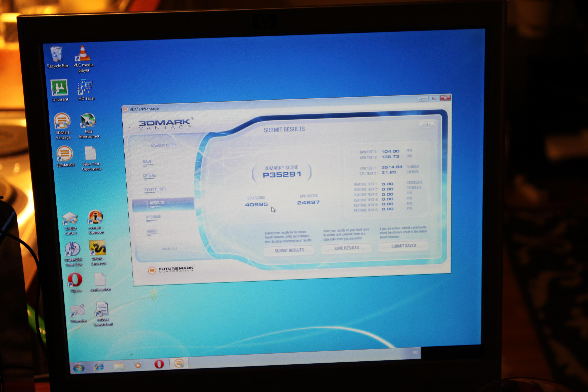This screenshot has width=588, height=392.
Task: Select the warhead.txt file icon
Action: click(100, 282)
